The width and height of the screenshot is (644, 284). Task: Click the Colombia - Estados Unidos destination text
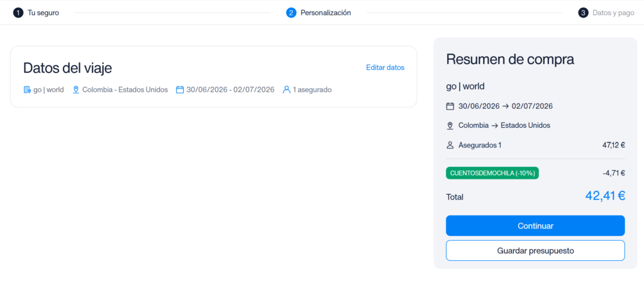point(125,89)
